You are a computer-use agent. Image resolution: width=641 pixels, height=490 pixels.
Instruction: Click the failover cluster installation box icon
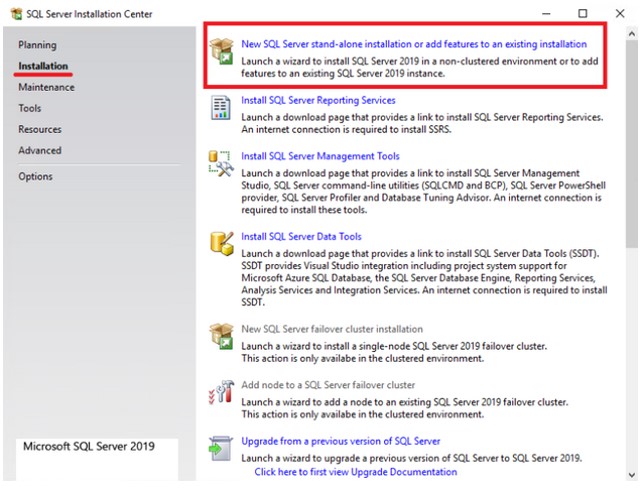click(x=221, y=336)
